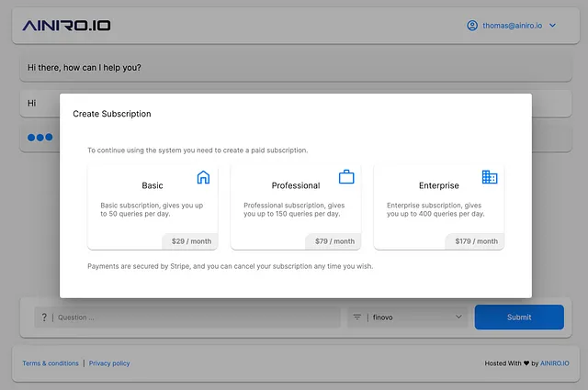Focus the Question input field

[187, 318]
